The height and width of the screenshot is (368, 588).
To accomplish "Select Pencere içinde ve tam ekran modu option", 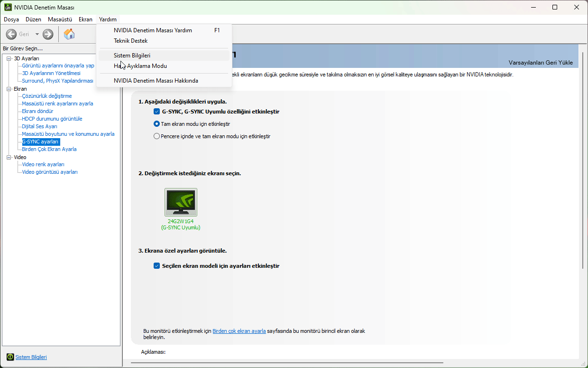I will 156,136.
